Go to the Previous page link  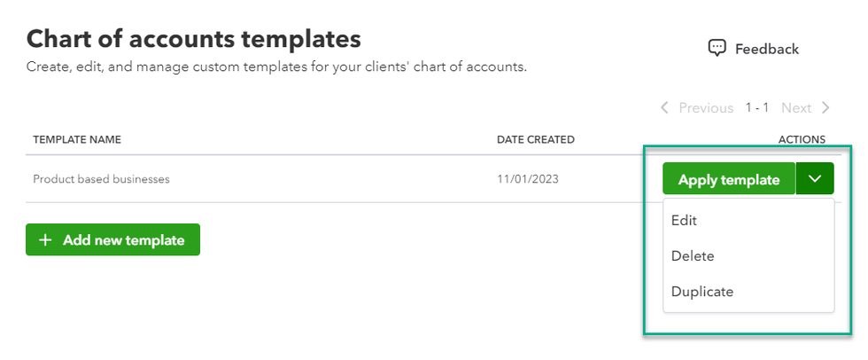pyautogui.click(x=706, y=108)
